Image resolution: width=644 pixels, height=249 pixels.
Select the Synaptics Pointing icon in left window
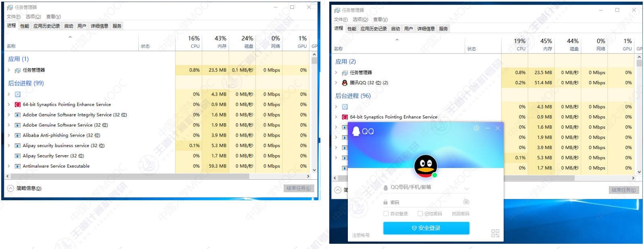point(18,104)
